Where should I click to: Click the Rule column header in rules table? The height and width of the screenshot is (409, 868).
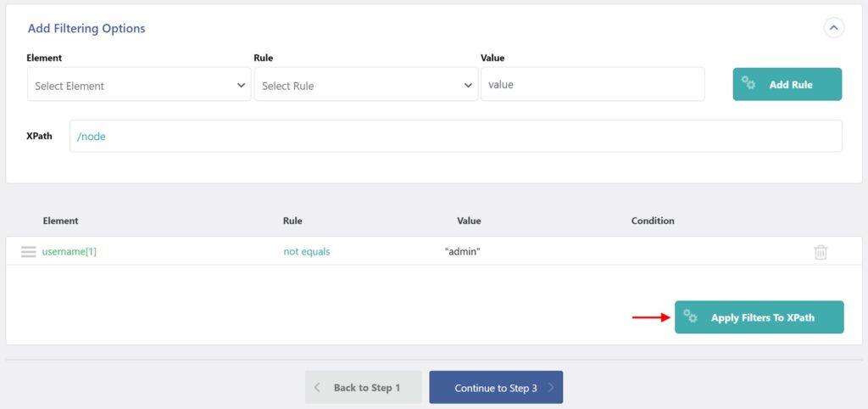coord(292,221)
